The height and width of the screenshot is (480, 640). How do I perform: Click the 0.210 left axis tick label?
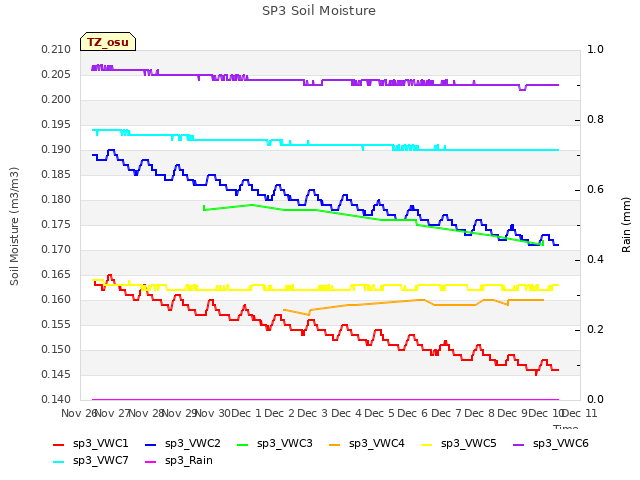pos(56,50)
